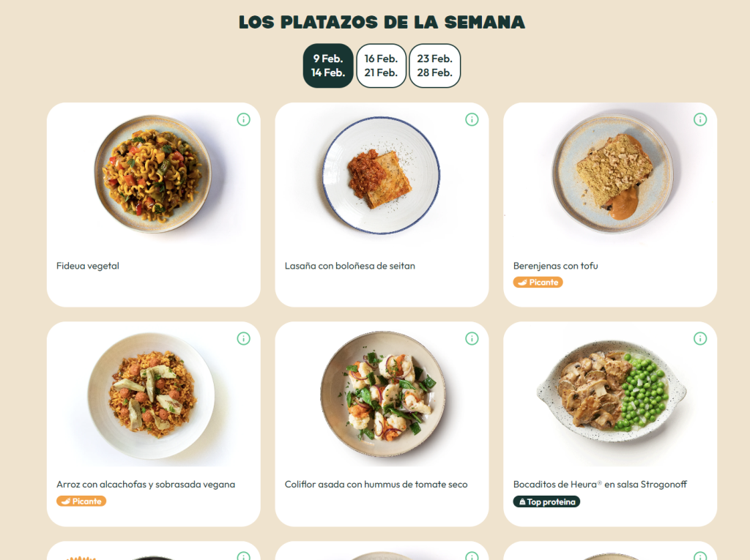The width and height of the screenshot is (750, 560).
Task: Click info icon on partially visible bottom-right card
Action: pos(699,556)
